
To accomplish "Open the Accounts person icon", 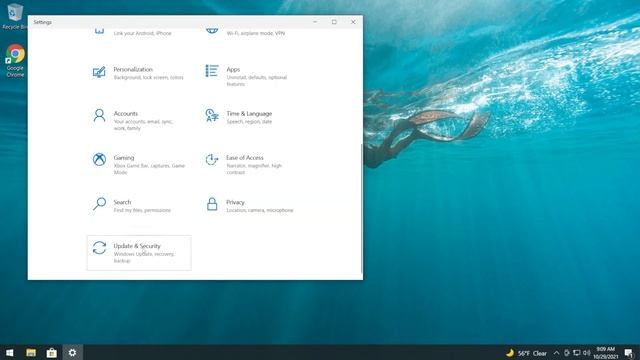I will 99,116.
